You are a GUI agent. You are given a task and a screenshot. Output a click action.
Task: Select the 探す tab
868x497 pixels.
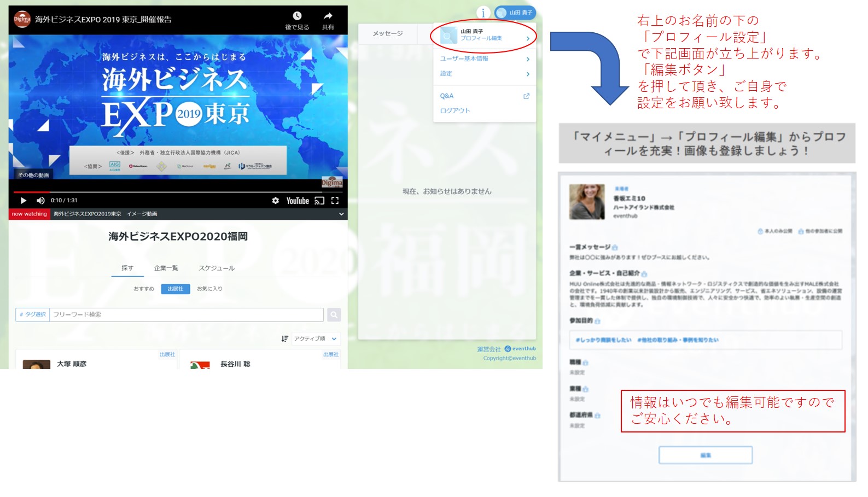(x=127, y=268)
